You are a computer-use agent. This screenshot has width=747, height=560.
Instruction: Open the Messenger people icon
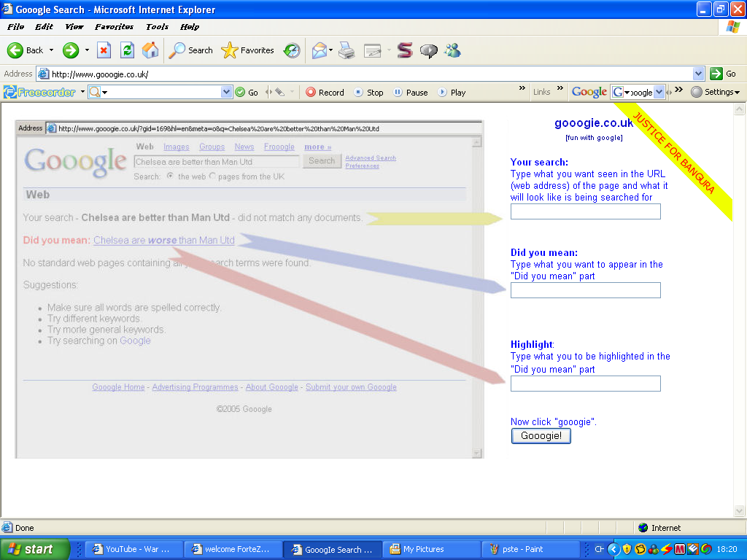(x=452, y=50)
